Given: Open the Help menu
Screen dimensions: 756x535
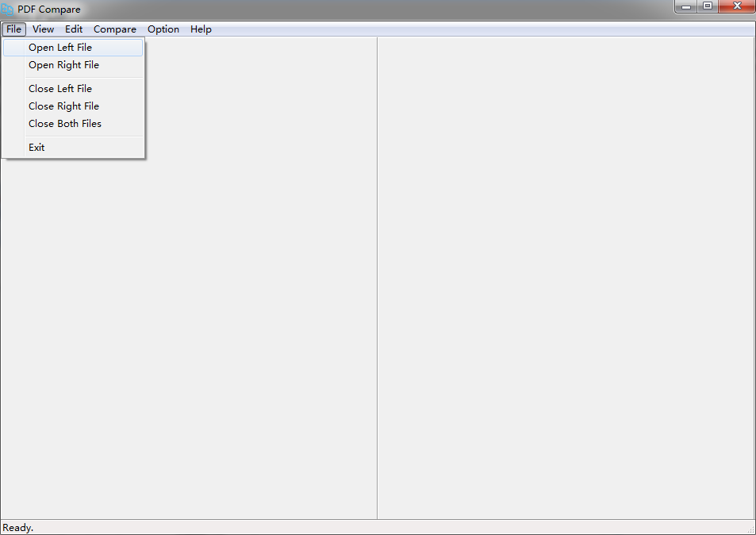Looking at the screenshot, I should pos(201,29).
